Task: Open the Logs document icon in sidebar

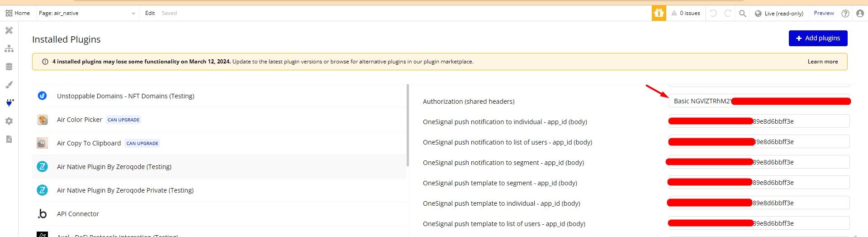Action: tap(9, 139)
